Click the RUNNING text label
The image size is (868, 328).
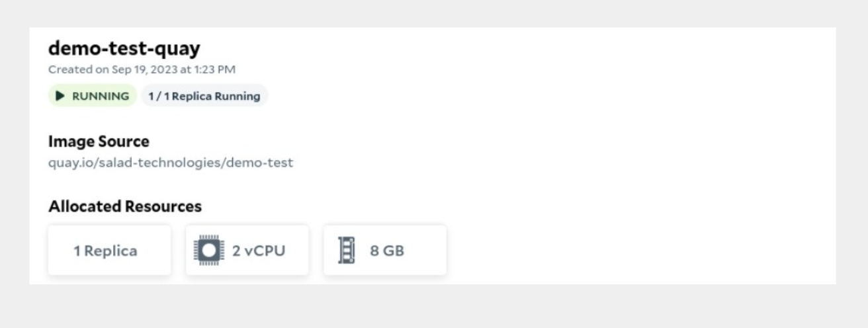click(101, 96)
